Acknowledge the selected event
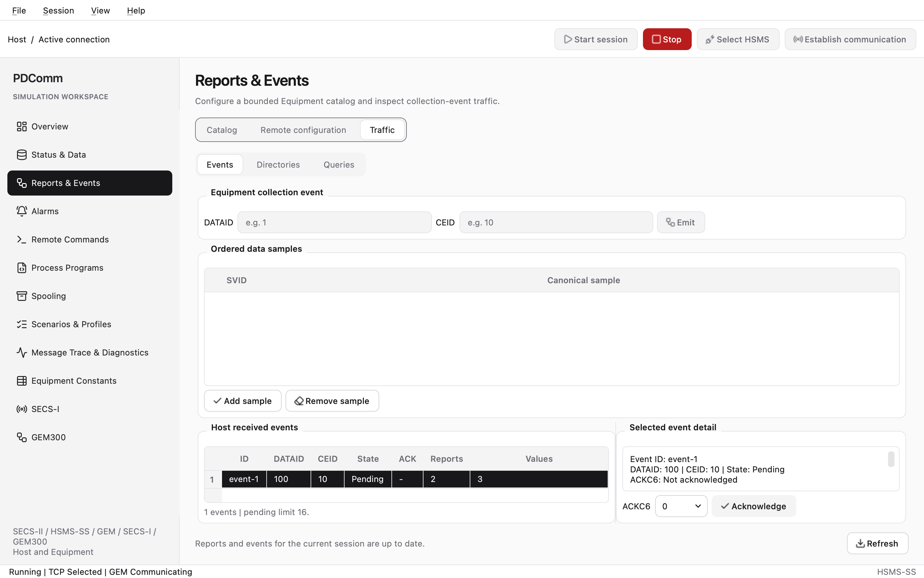The height and width of the screenshot is (578, 924). [x=754, y=506]
